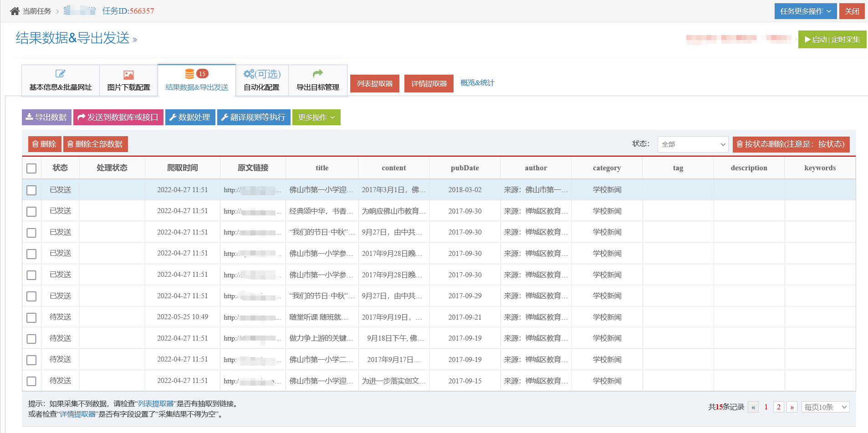
Task: Click the gears icon on 自动化配置 tab
Action: (249, 74)
